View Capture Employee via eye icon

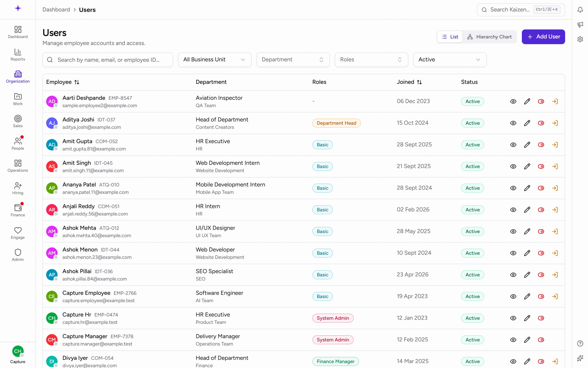[x=513, y=296]
